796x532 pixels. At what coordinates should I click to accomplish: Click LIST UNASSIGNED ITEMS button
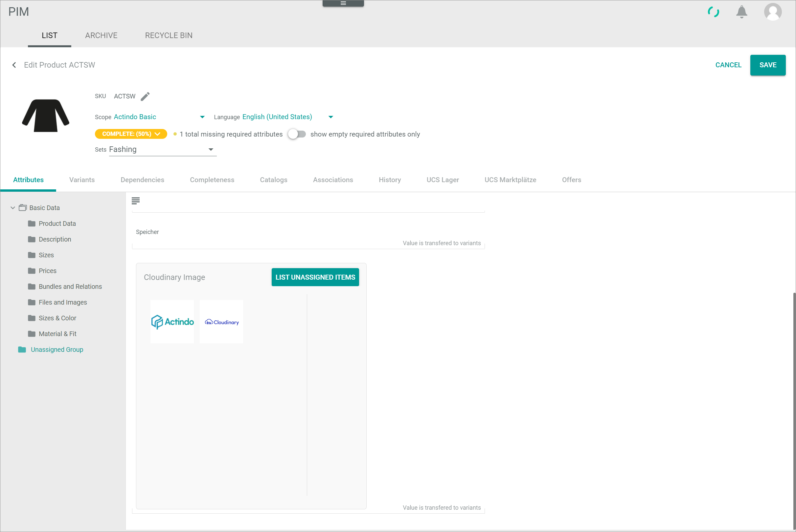pyautogui.click(x=315, y=277)
